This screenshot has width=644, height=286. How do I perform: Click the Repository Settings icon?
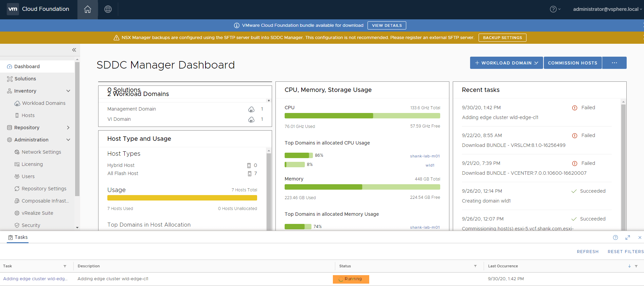point(17,189)
